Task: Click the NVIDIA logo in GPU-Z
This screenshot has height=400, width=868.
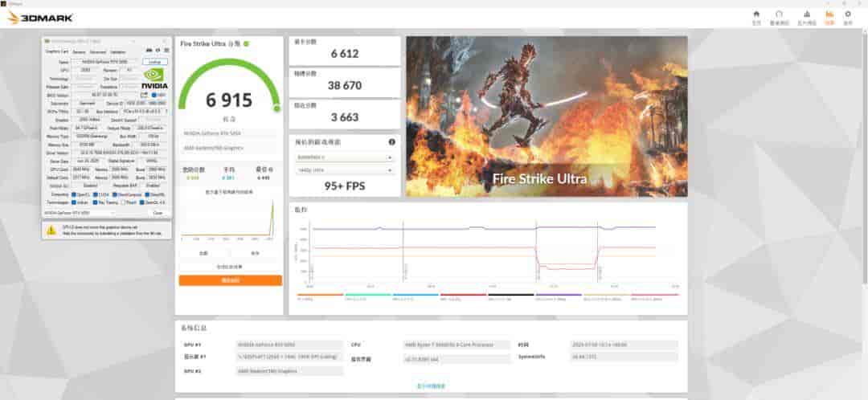Action: [x=154, y=79]
